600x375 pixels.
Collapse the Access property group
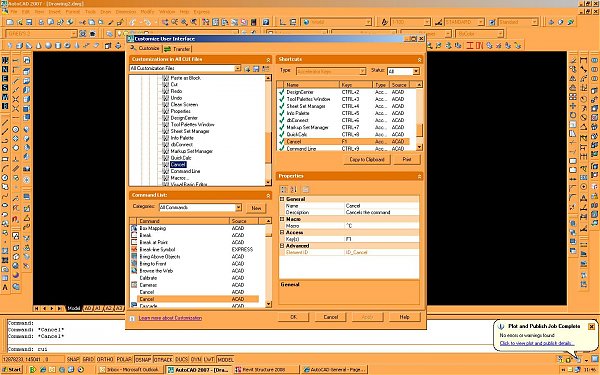(282, 232)
